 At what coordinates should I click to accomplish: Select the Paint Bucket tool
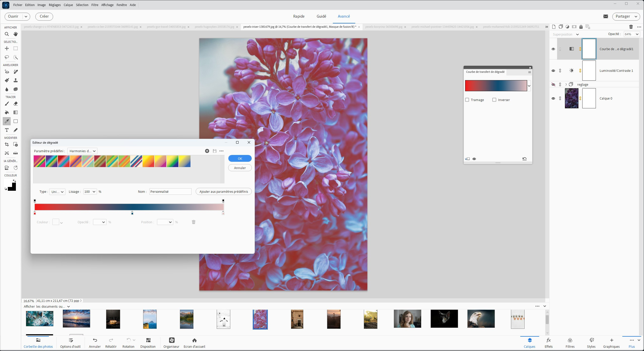(x=7, y=112)
